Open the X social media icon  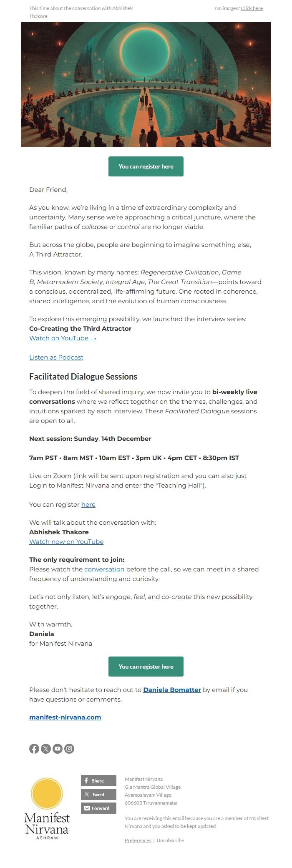[x=46, y=748]
